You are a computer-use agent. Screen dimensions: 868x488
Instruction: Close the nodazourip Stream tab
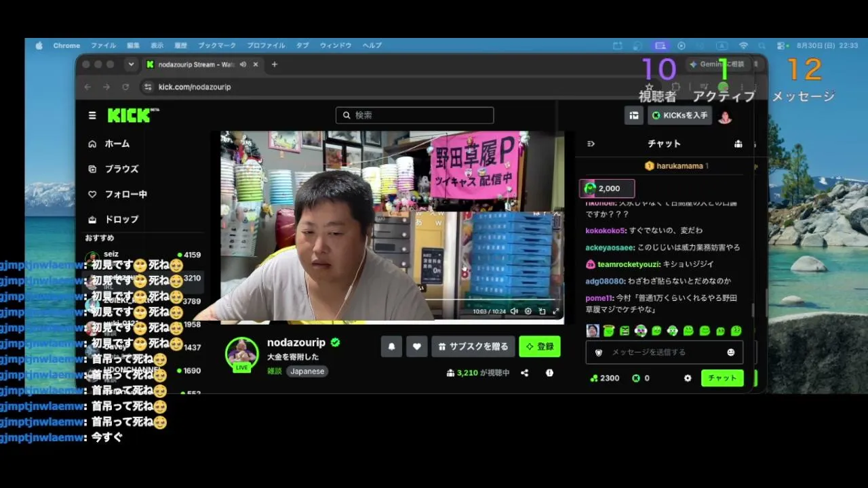click(x=256, y=64)
